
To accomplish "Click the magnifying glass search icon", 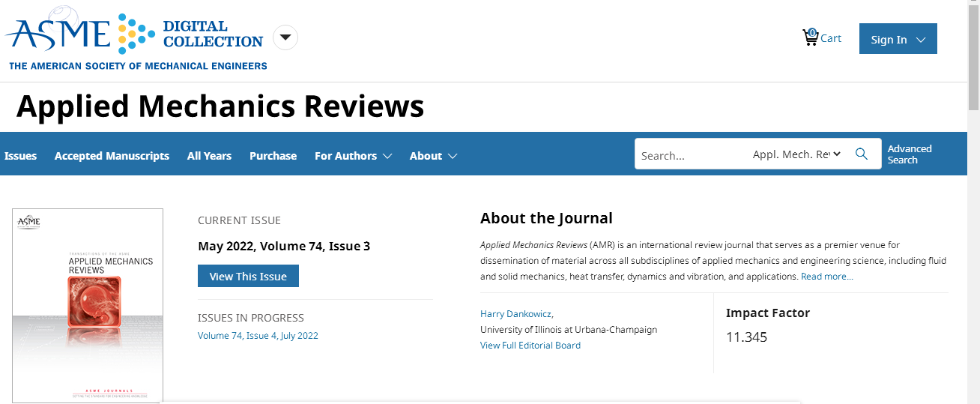I will (862, 154).
